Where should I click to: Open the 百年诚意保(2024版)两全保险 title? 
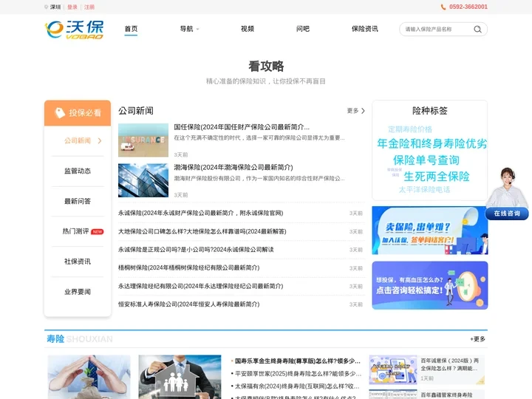point(449,364)
